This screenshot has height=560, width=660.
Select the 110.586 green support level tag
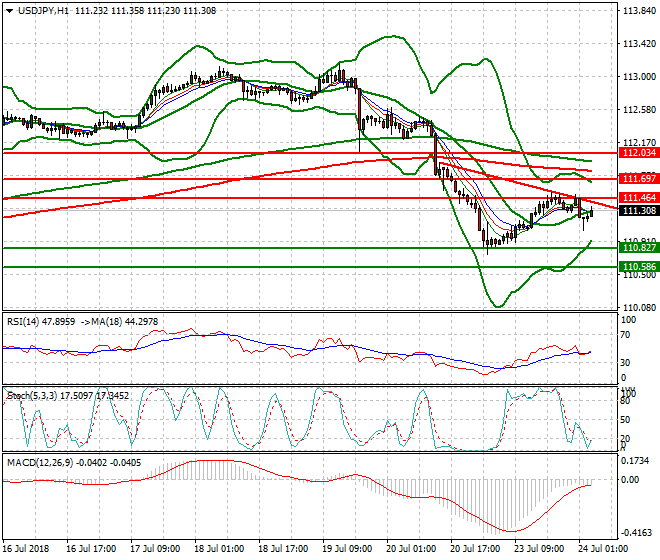638,267
